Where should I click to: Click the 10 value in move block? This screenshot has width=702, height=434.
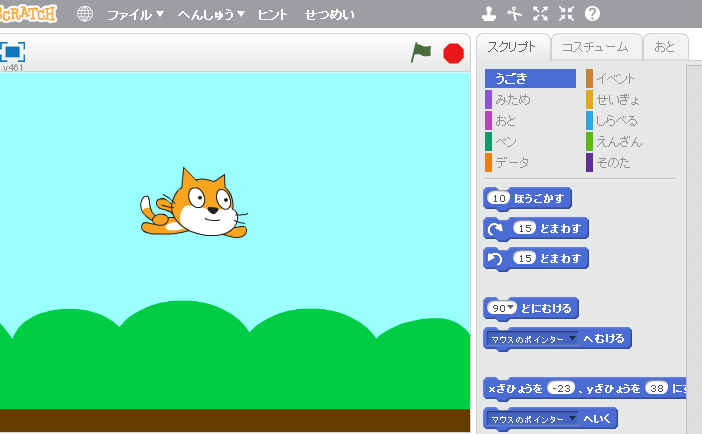coord(499,198)
